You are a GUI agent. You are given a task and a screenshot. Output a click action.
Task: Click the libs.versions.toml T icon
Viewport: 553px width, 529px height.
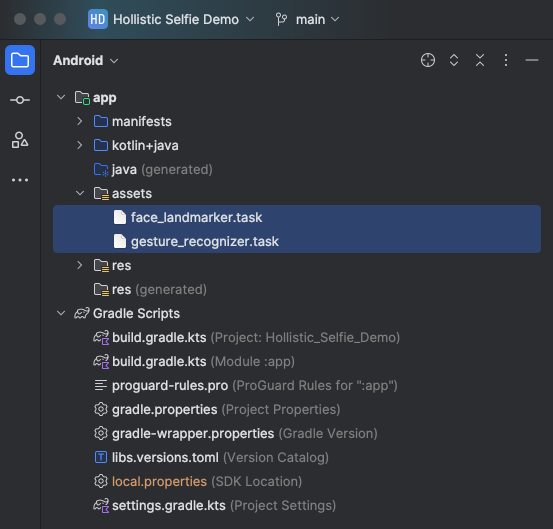pyautogui.click(x=101, y=457)
